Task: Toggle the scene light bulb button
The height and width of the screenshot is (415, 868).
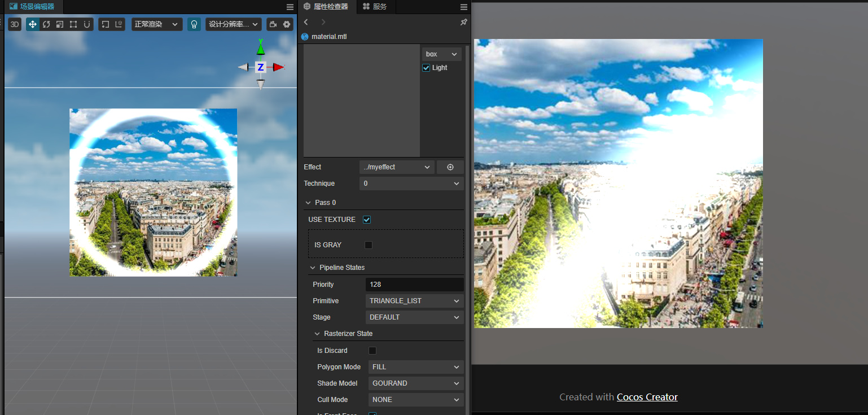Action: pos(194,24)
